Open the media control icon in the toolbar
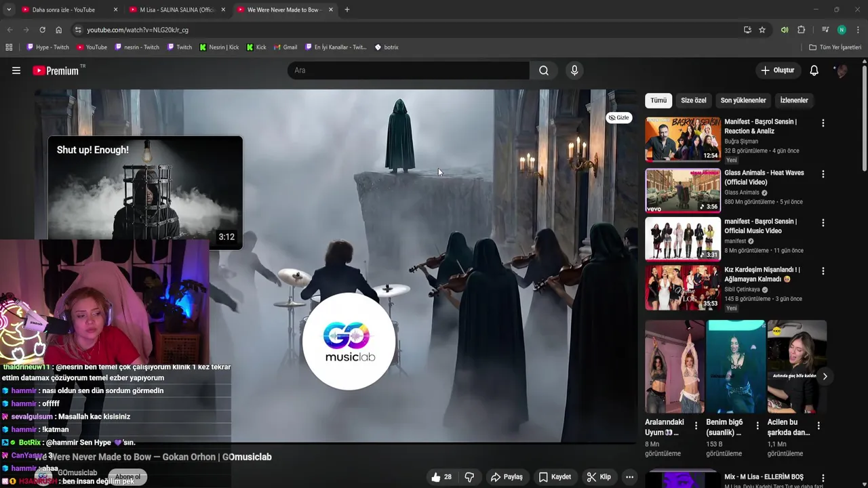 (x=825, y=30)
